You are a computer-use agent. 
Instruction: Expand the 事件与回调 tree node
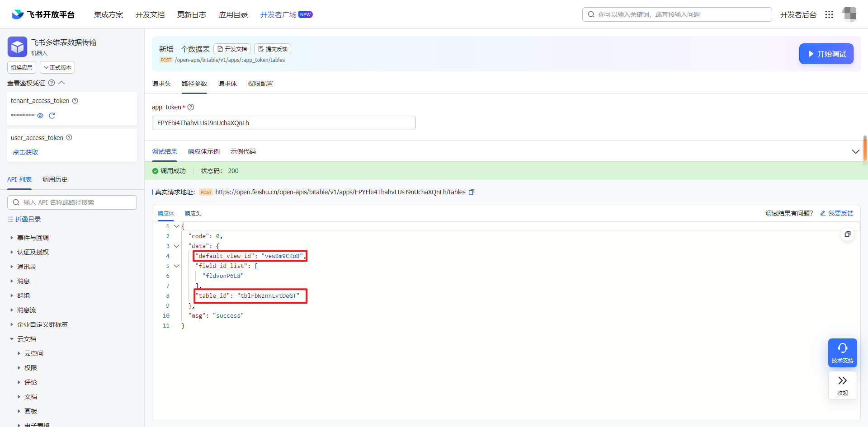tap(12, 238)
